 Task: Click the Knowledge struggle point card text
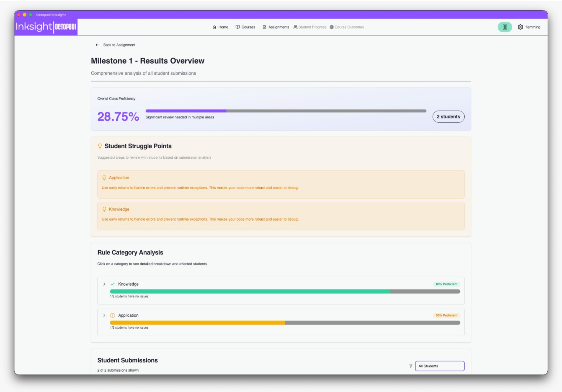click(200, 219)
